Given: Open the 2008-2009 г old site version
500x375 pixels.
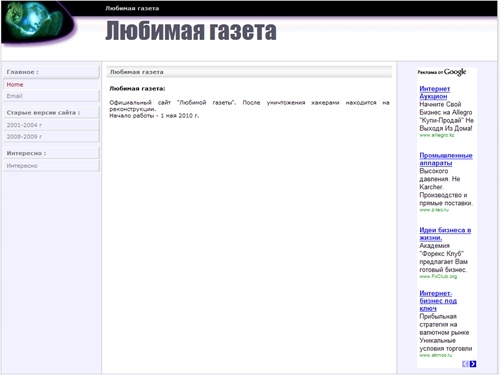Looking at the screenshot, I should coord(24,137).
